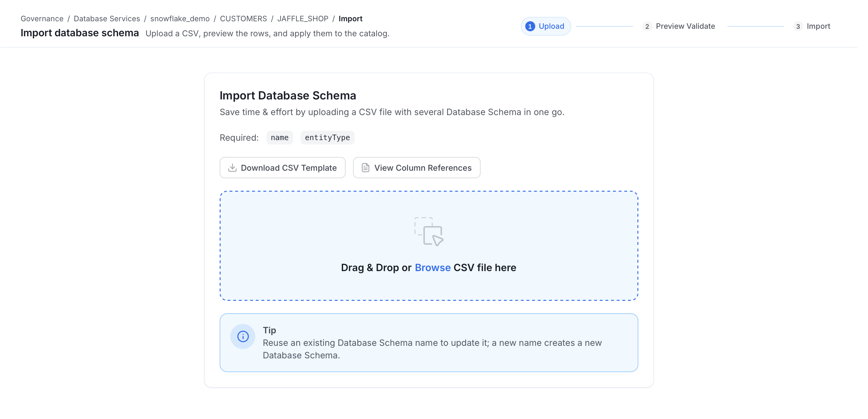Image resolution: width=868 pixels, height=419 pixels.
Task: Click the Import breadcrumb item
Action: pyautogui.click(x=351, y=18)
